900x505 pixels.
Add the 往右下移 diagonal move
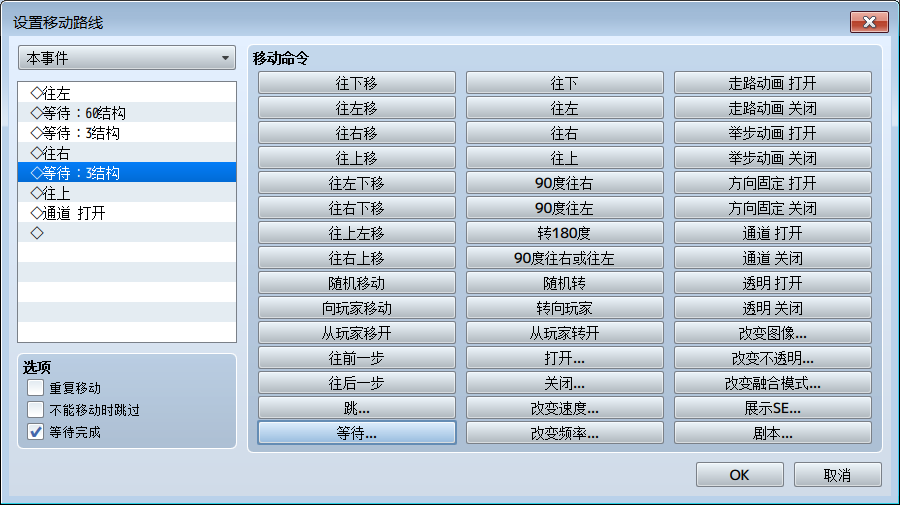point(356,208)
